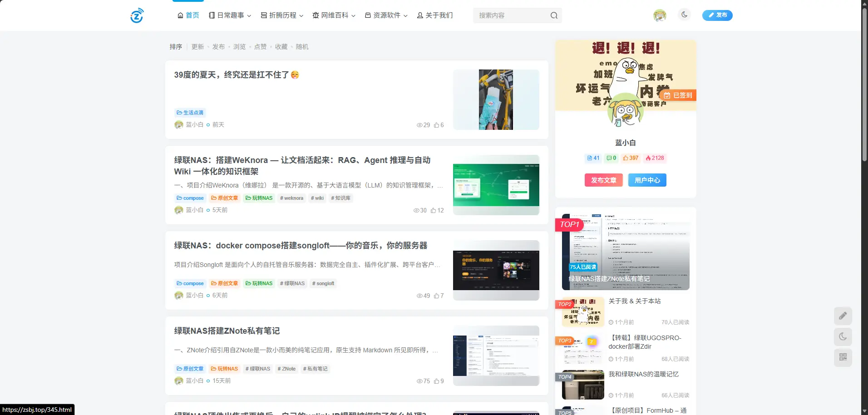Screen dimensions: 868x415
Task: Click the 397 likes stat
Action: [x=631, y=158]
